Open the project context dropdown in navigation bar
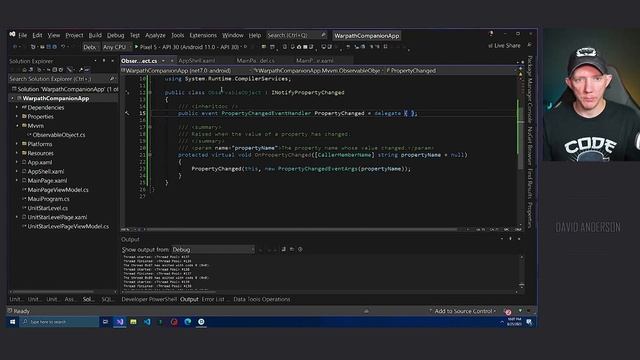 point(187,71)
